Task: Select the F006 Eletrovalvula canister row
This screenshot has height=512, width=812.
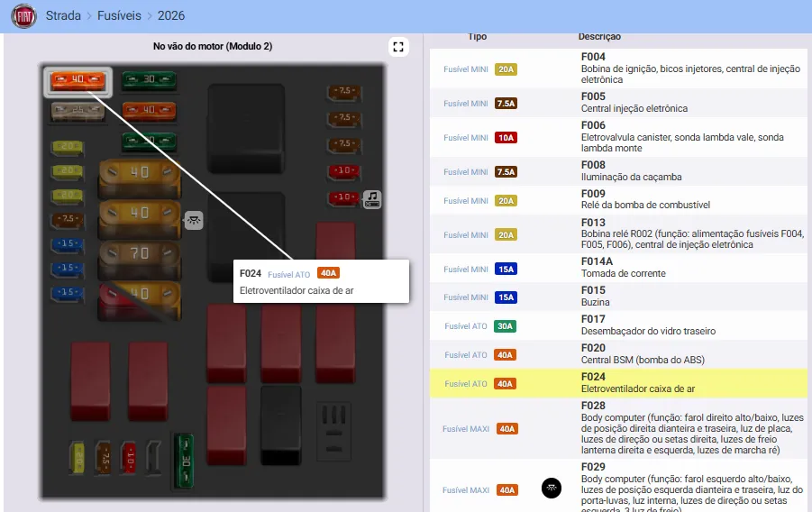Action: (618, 137)
